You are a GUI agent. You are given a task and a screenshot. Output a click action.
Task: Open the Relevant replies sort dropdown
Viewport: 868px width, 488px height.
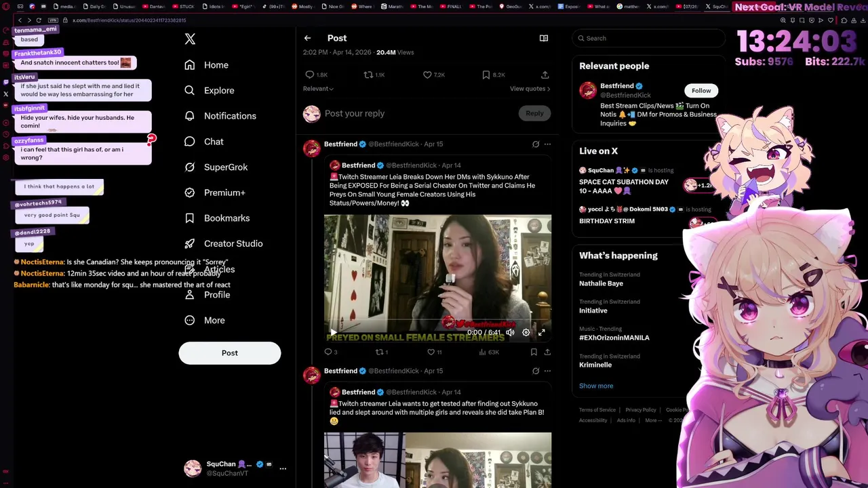(318, 89)
